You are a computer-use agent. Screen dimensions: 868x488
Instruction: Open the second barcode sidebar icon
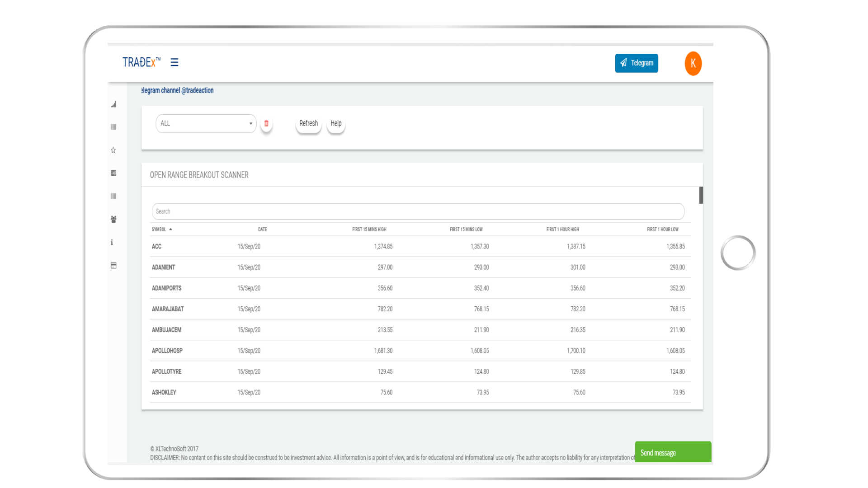point(113,196)
